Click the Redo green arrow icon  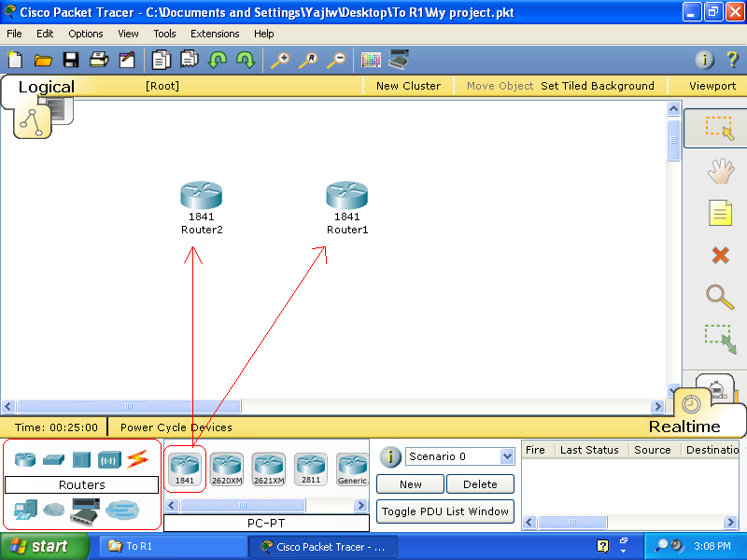[246, 60]
